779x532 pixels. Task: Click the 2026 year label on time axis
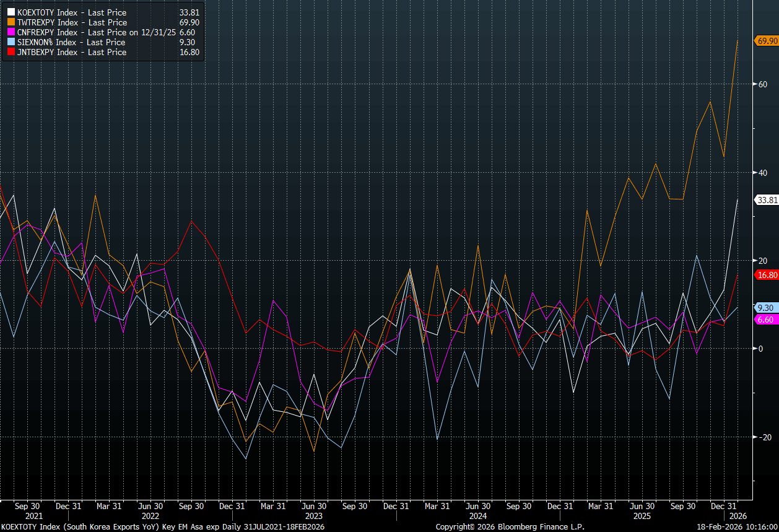(738, 515)
